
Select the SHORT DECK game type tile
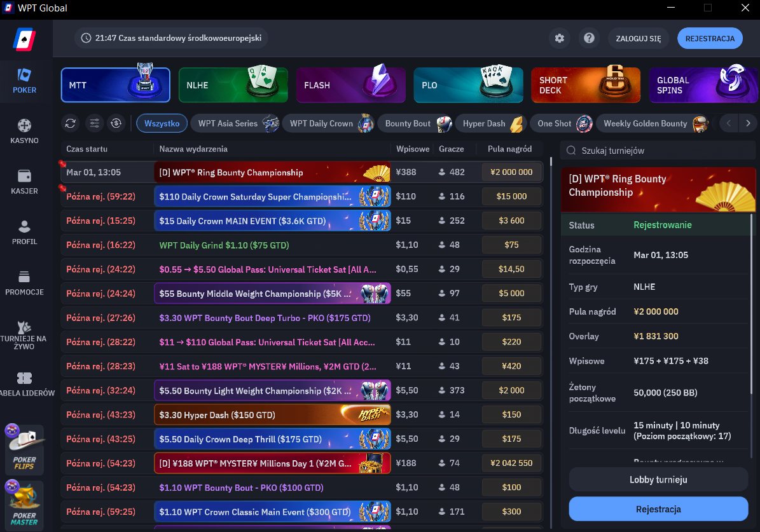[x=586, y=85]
